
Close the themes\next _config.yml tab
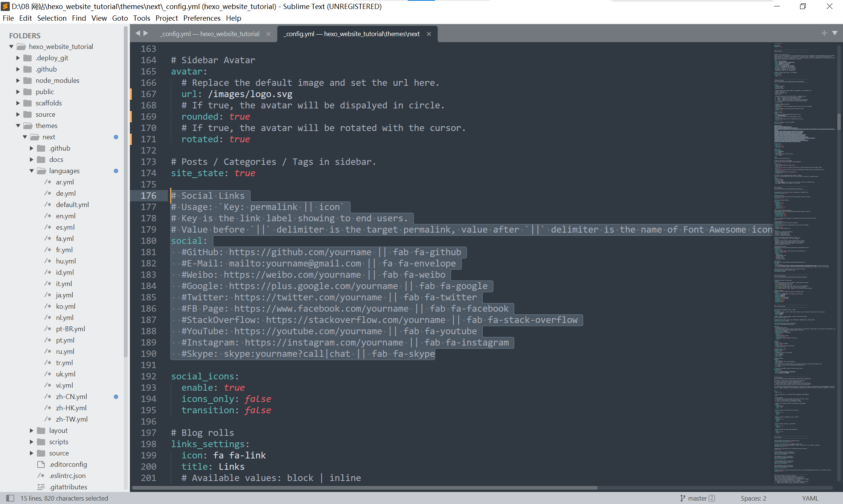[x=429, y=34]
